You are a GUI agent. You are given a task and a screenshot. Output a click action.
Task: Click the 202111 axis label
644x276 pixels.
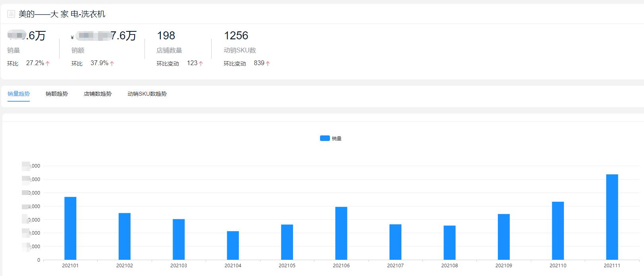point(612,265)
